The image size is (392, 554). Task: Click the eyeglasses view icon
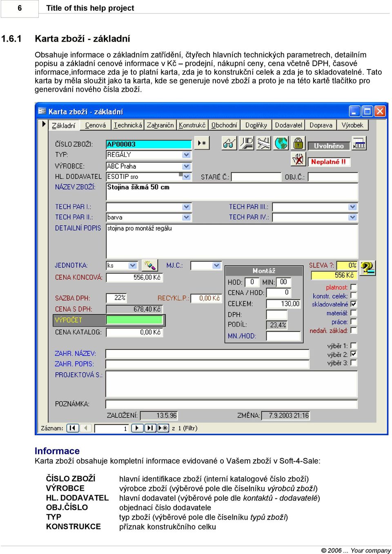coord(229,143)
